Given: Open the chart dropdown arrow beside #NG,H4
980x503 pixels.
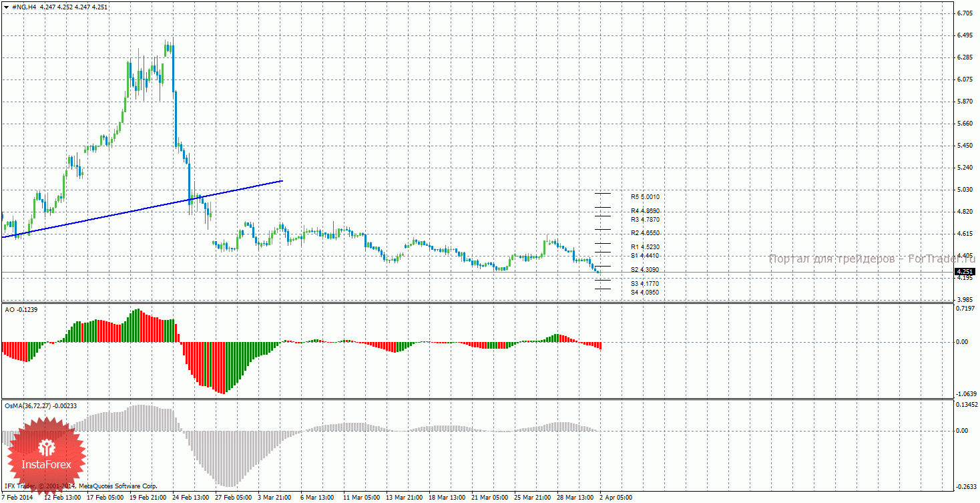Looking at the screenshot, I should click(x=7, y=7).
